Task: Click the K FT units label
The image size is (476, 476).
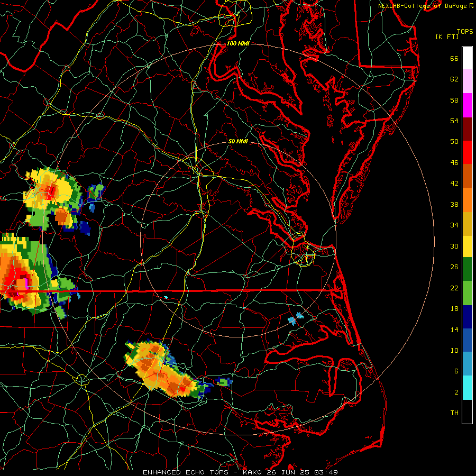Action: [x=447, y=36]
